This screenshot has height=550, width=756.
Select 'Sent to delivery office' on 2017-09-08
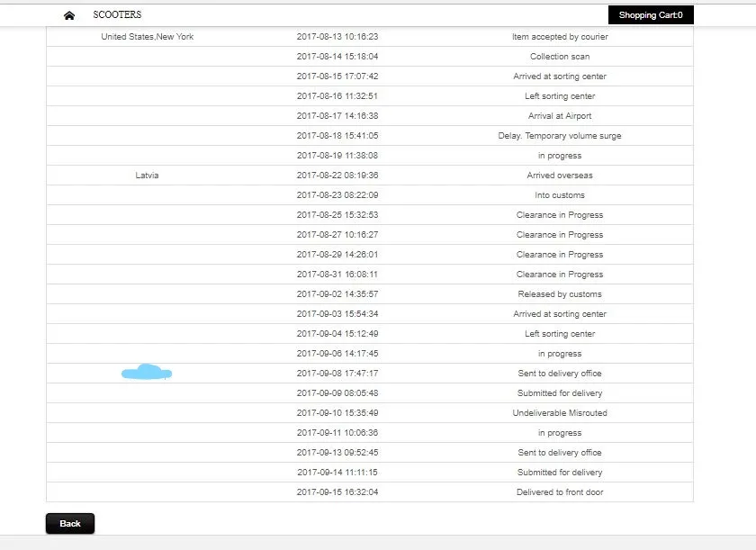(560, 373)
